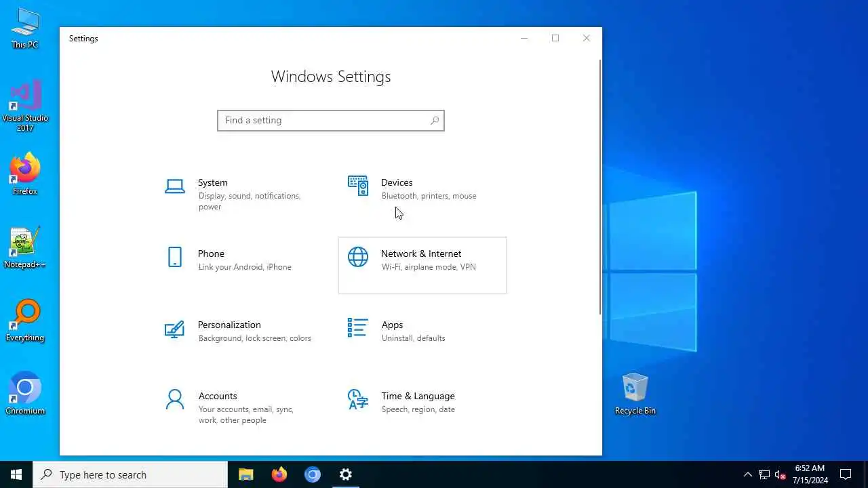Open the Network & Internet globe icon
This screenshot has height=488, width=868.
(x=357, y=257)
